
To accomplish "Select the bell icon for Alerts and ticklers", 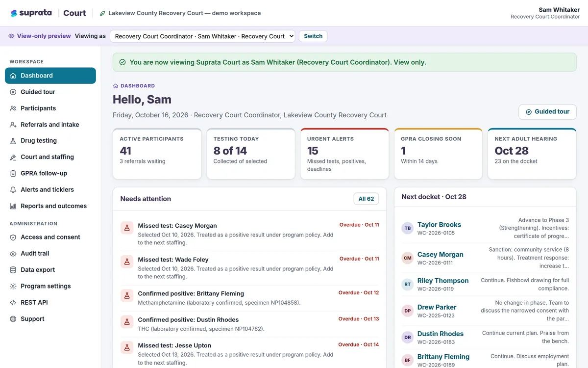I will point(13,189).
